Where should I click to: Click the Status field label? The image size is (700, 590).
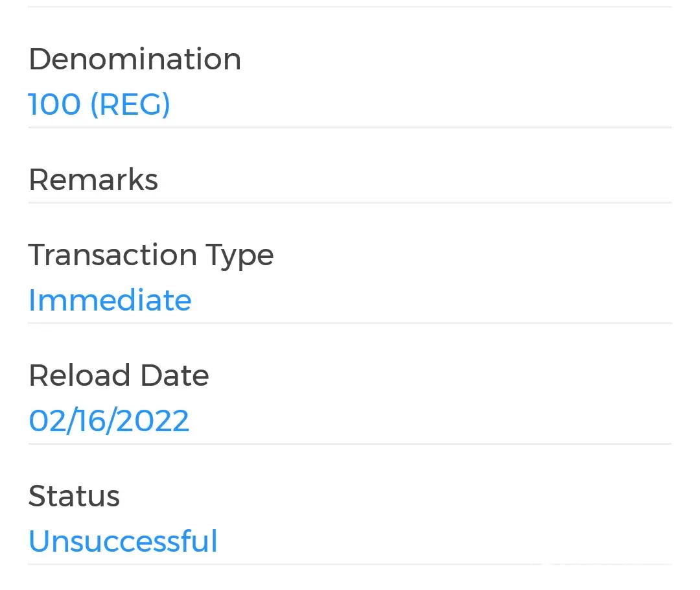tap(74, 496)
